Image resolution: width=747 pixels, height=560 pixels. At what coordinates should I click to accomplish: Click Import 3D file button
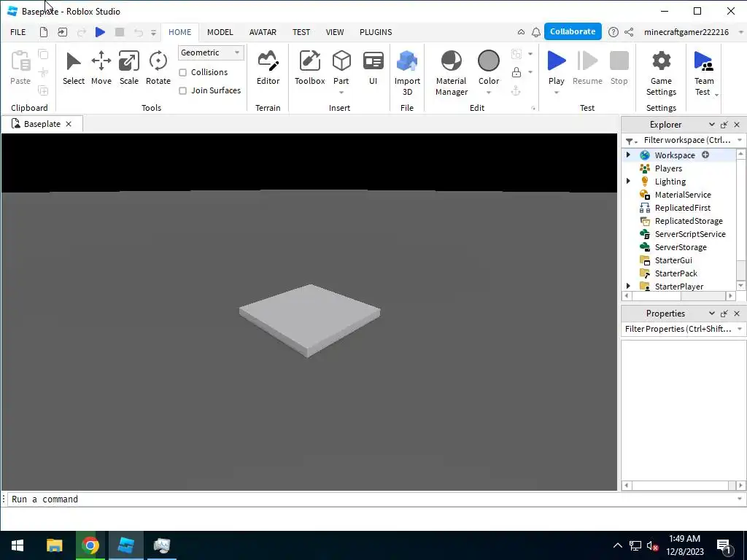(x=407, y=73)
